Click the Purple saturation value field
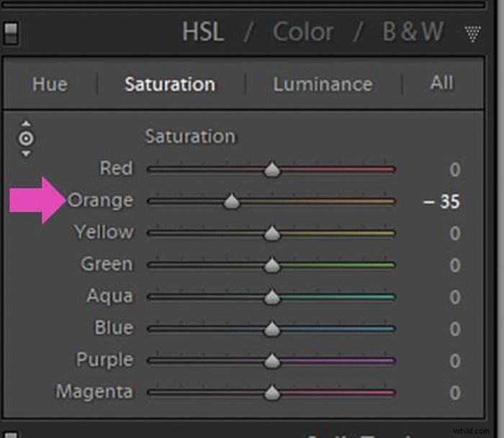This screenshot has height=438, width=504. (455, 361)
